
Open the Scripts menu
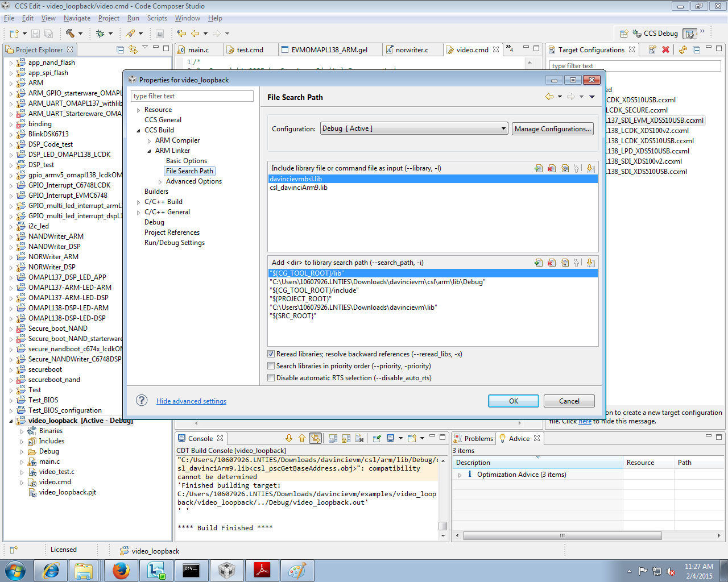157,18
